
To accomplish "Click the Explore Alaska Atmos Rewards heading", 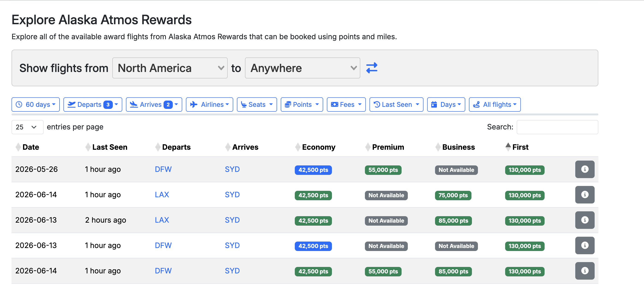I will (101, 20).
